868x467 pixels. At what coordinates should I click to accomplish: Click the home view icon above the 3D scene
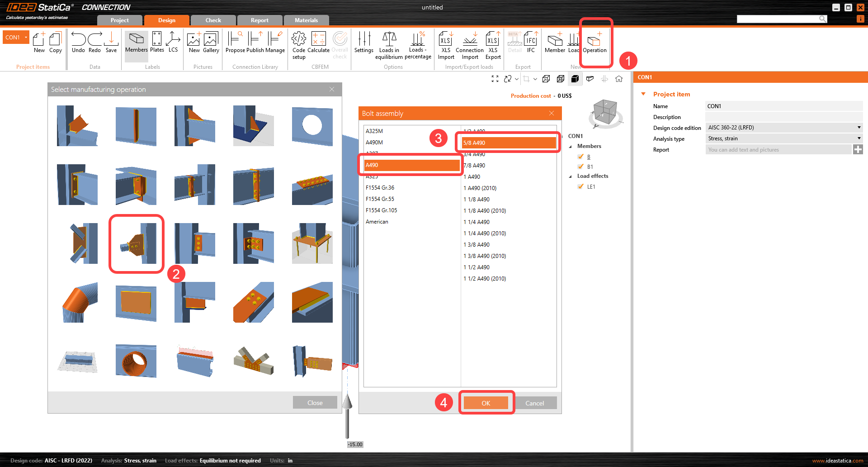[x=619, y=79]
